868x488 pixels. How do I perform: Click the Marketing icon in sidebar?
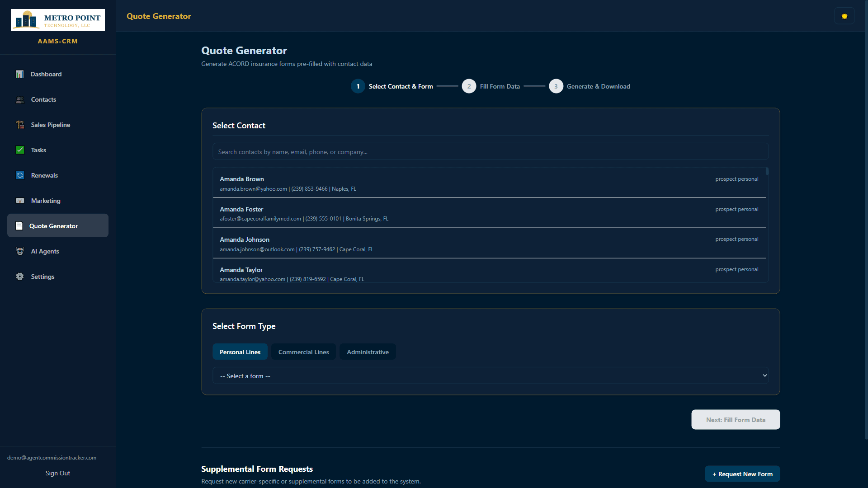(20, 201)
